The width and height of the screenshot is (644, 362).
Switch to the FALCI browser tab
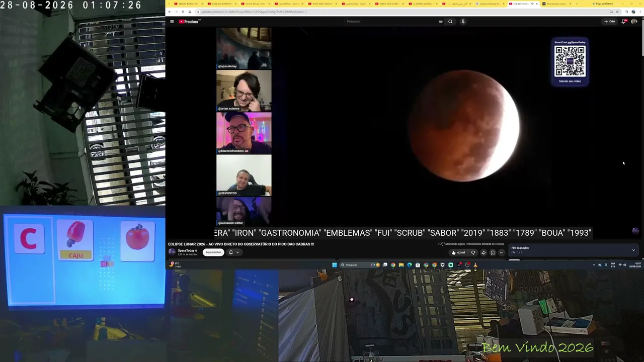coord(388,4)
